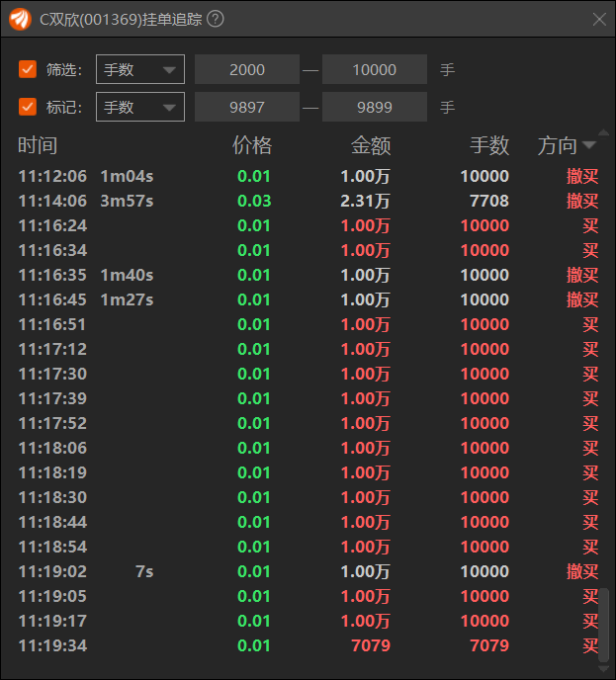The image size is (616, 680).
Task: Sort by the 金额 column header
Action: click(x=371, y=146)
